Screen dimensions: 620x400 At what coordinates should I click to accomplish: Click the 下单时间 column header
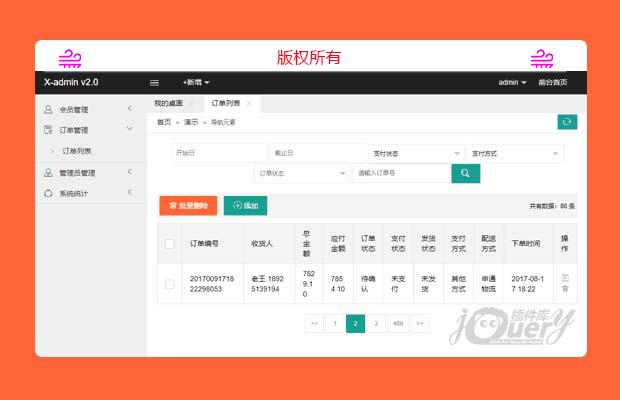pyautogui.click(x=526, y=243)
